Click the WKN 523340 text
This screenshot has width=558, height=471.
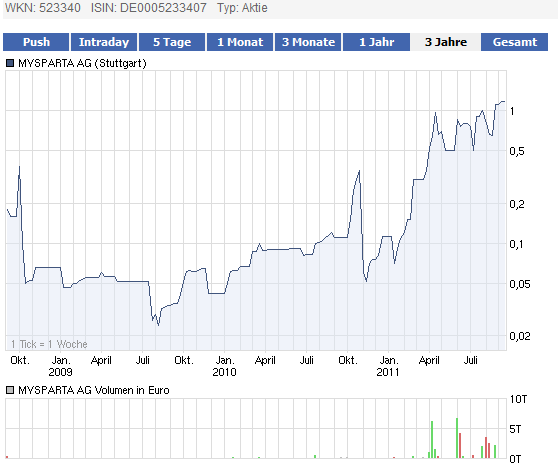tap(42, 8)
